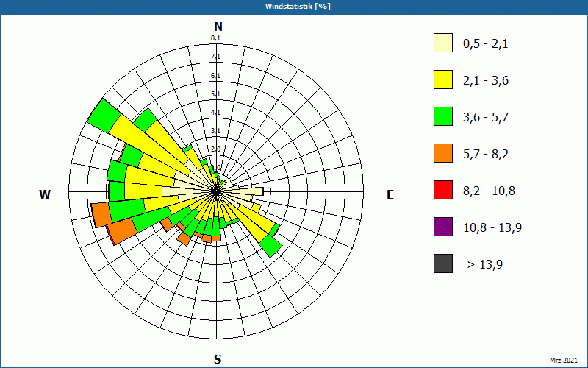Image resolution: width=588 pixels, height=368 pixels.
Task: Click the yellow 2,1 - 3,6 legend swatch
Action: [x=443, y=79]
